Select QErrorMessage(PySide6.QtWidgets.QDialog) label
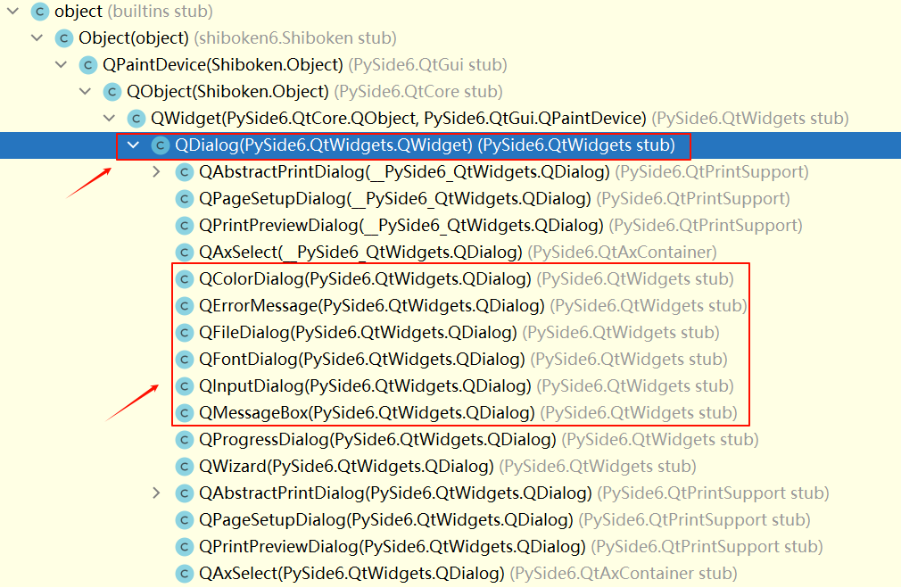This screenshot has height=588, width=901. [372, 306]
